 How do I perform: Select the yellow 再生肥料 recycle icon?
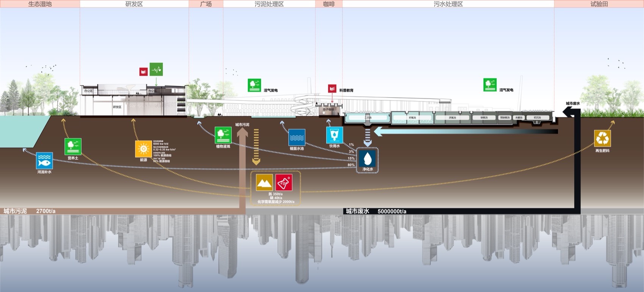pos(602,138)
